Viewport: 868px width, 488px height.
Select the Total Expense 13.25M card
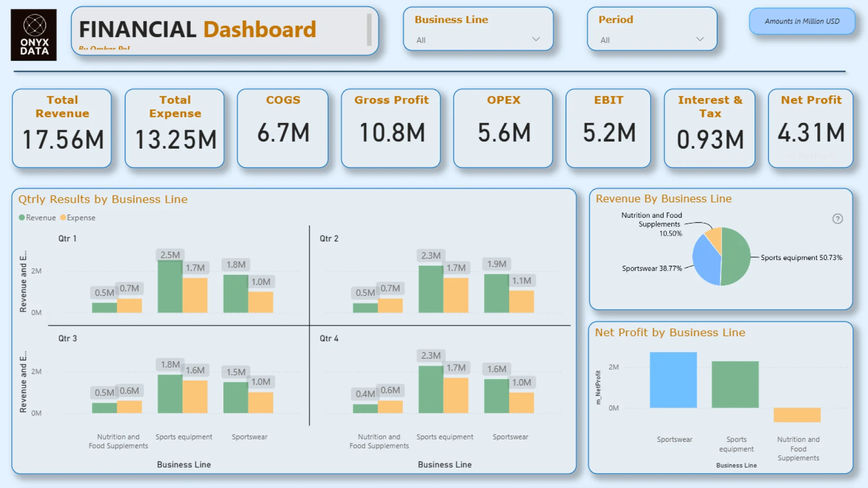(x=175, y=128)
